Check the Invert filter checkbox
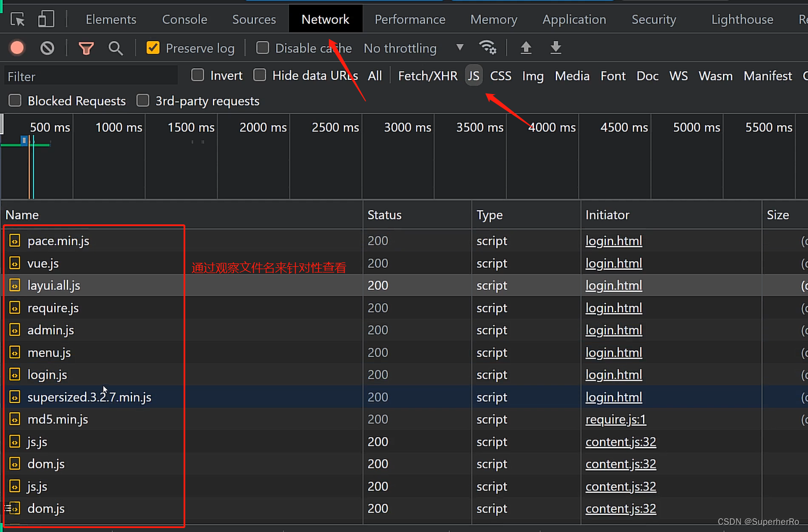Image resolution: width=808 pixels, height=532 pixels. (x=198, y=75)
